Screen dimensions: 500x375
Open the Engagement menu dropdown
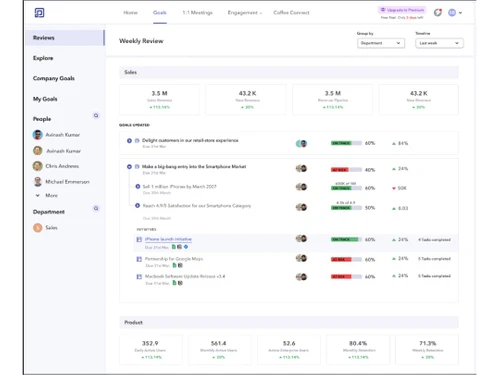tap(245, 13)
